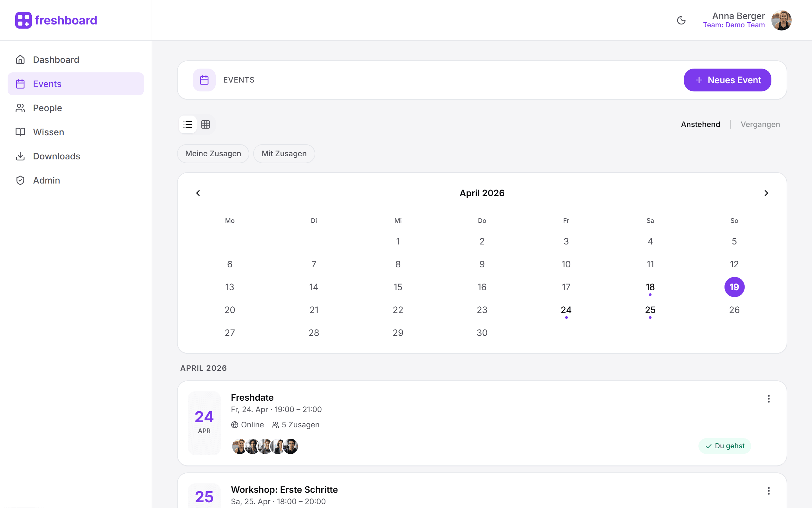The width and height of the screenshot is (812, 508).
Task: Select April 13 in the calendar
Action: [230, 287]
